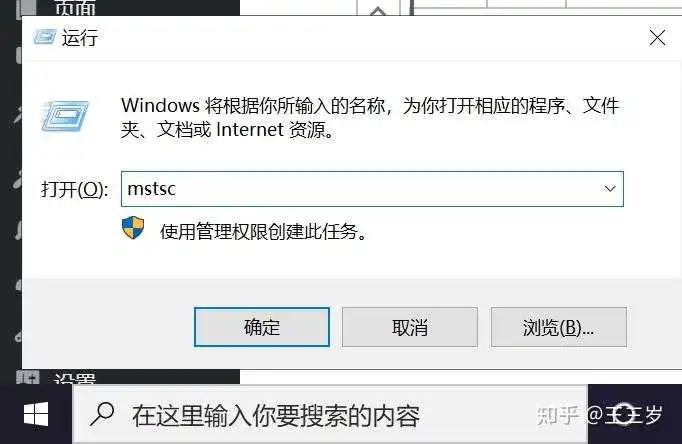Click the large Run icon beside description
This screenshot has width=682, height=444.
tap(65, 116)
